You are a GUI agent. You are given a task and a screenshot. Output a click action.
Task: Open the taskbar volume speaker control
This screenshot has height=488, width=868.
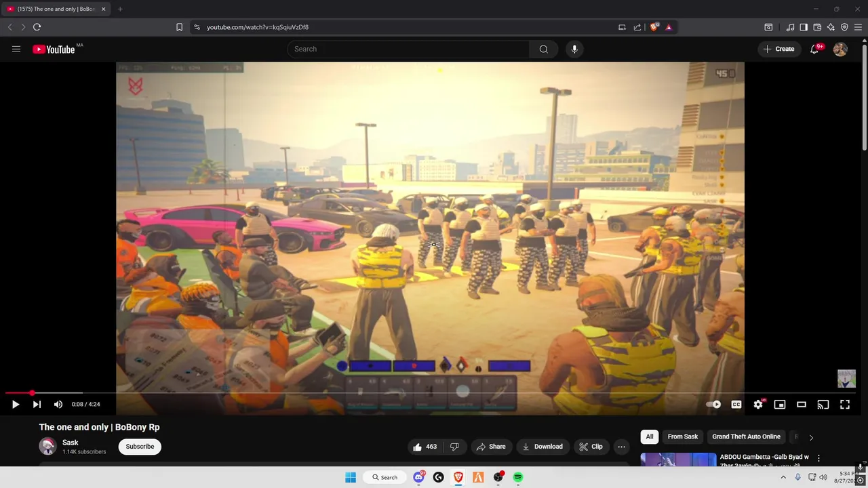click(x=823, y=477)
